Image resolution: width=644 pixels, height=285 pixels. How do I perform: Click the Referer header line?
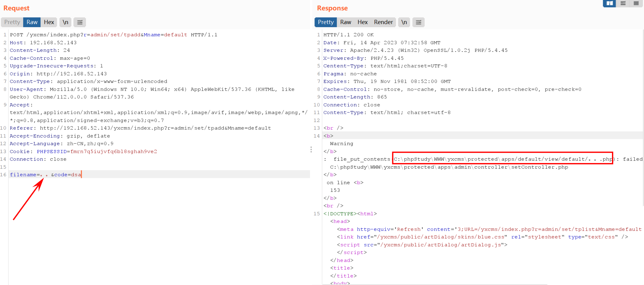(x=140, y=128)
